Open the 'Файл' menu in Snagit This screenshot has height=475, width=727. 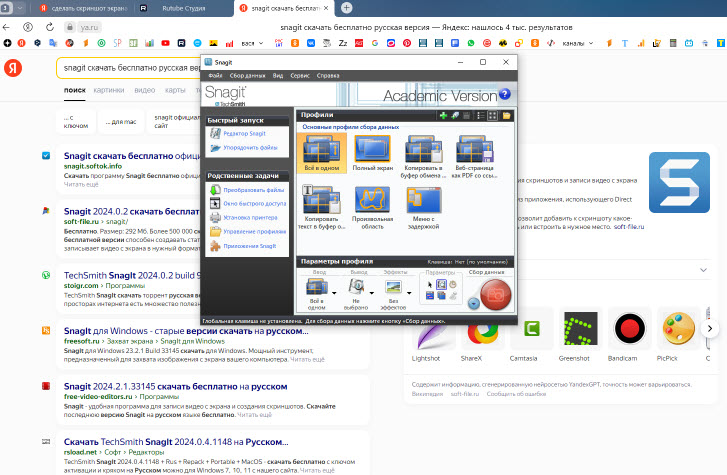point(215,76)
